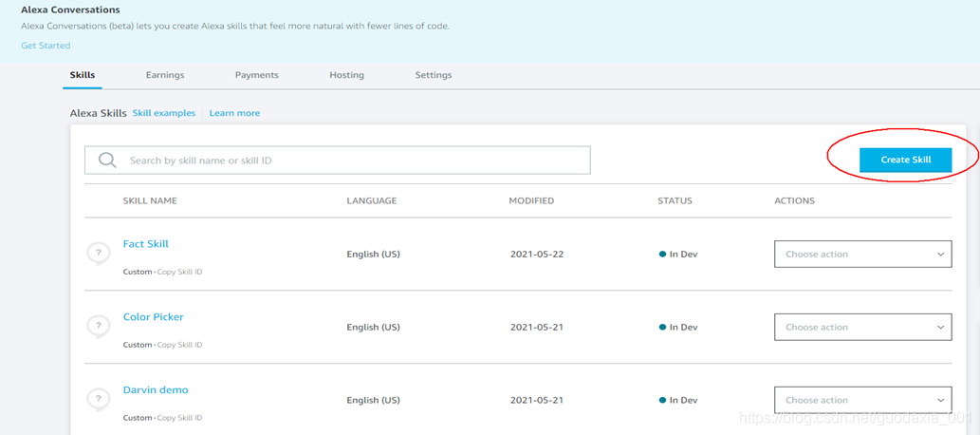Click the Alexa Conversations heading

[x=70, y=10]
